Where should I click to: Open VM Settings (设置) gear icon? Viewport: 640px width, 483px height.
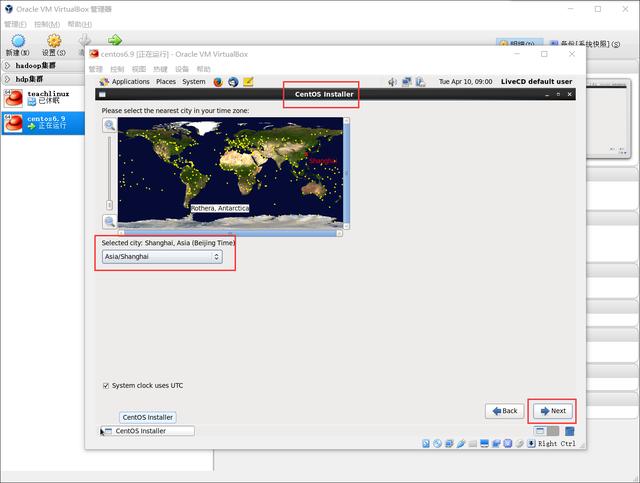(x=54, y=41)
